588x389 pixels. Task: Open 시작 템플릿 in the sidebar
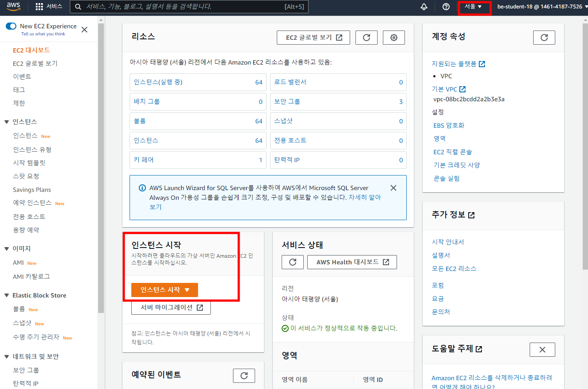pyautogui.click(x=29, y=163)
